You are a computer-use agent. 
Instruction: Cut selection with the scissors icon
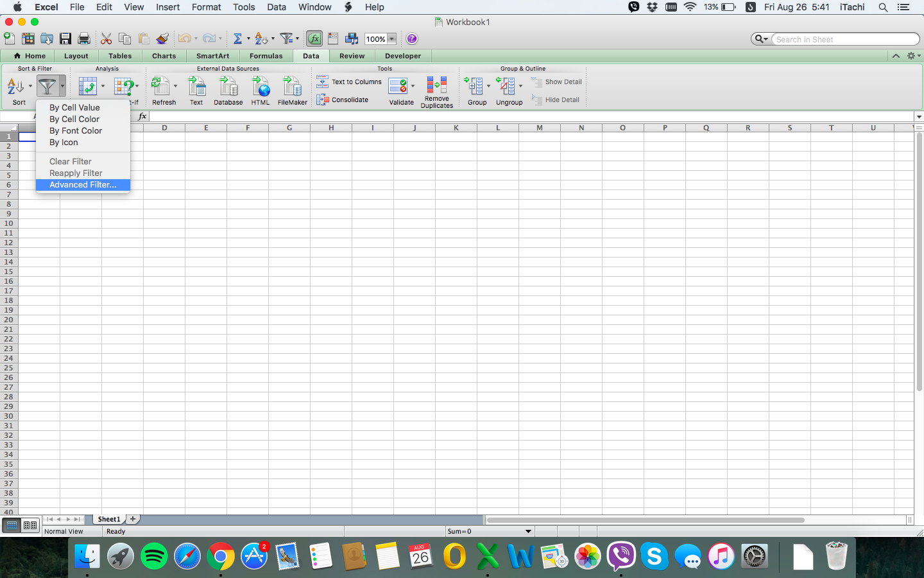click(106, 39)
